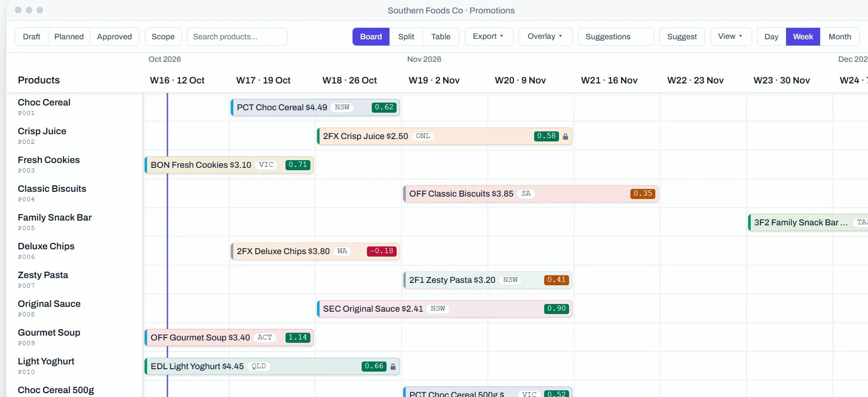Select Month time scale
The image size is (868, 397).
840,36
